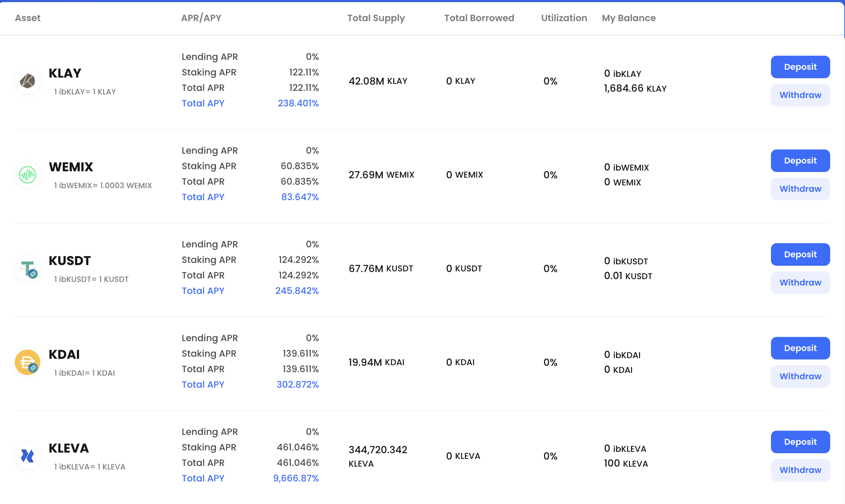Screen dimensions: 845x504
Task: Click the 0 ibWEMIX balance
Action: [626, 167]
